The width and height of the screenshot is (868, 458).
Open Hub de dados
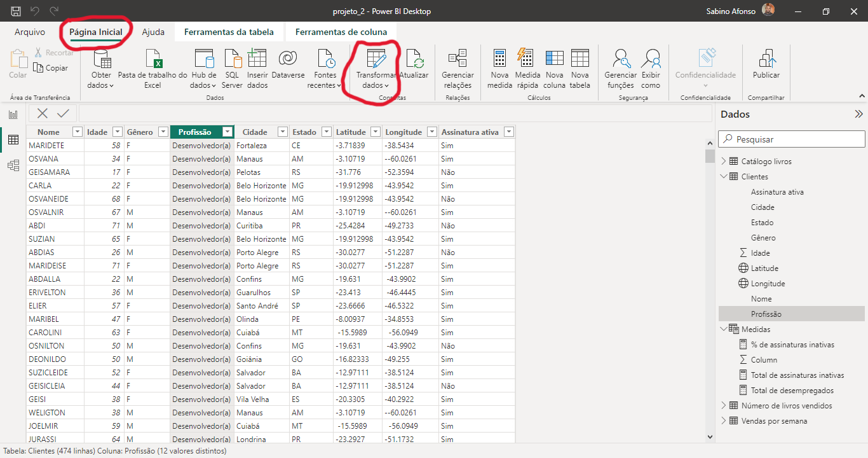click(x=204, y=69)
